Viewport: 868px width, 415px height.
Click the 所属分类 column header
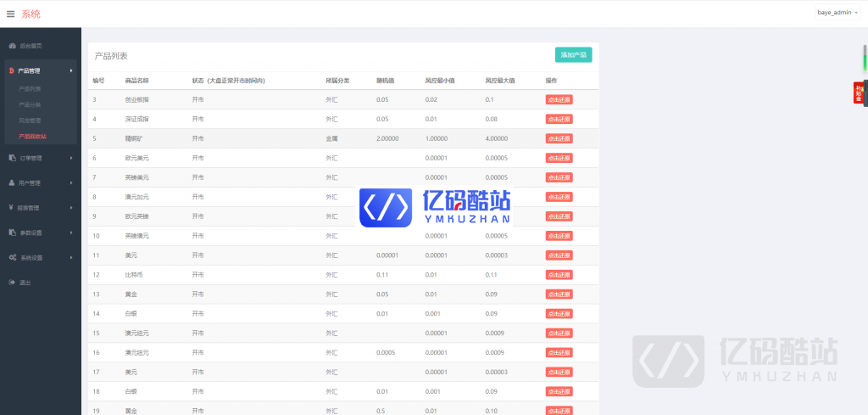(337, 81)
